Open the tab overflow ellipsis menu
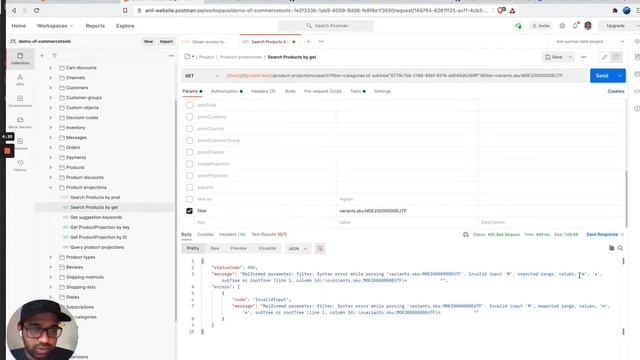Screen dimensions: 640x360 tap(321, 42)
